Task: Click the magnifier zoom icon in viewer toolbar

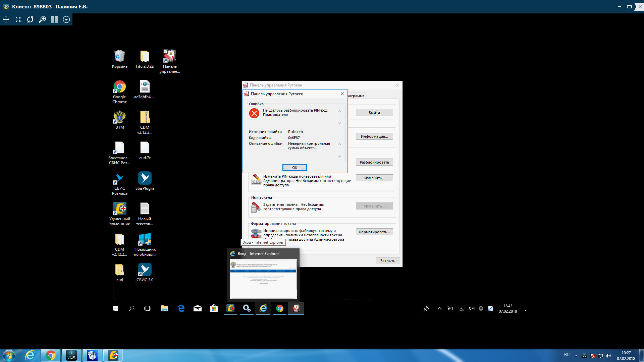Action: click(42, 19)
